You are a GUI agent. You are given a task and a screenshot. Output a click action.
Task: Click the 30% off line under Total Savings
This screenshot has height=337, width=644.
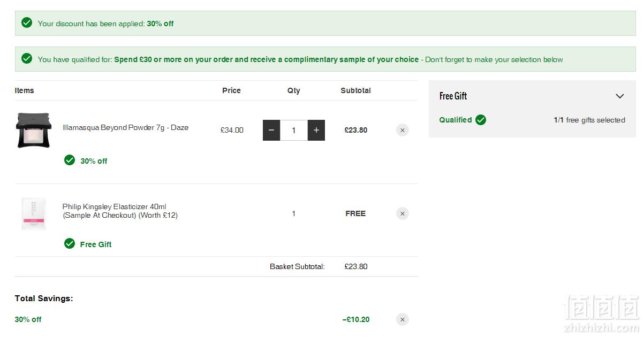click(x=28, y=319)
